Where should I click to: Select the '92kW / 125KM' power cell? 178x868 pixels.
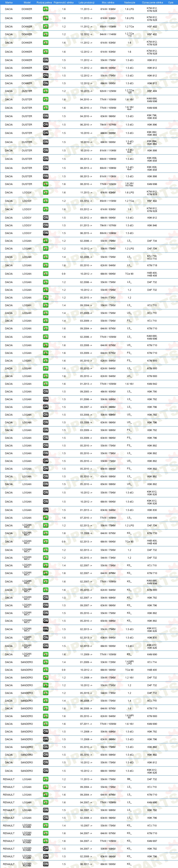[108, 91]
